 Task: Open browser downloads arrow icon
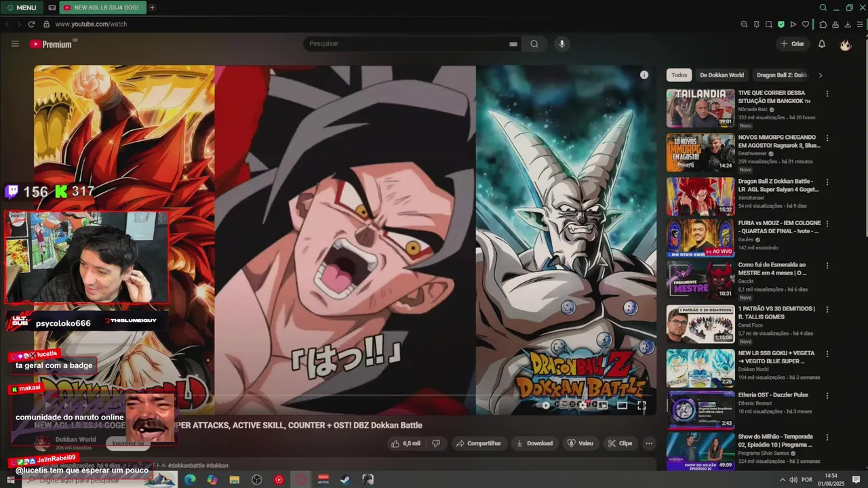click(848, 24)
